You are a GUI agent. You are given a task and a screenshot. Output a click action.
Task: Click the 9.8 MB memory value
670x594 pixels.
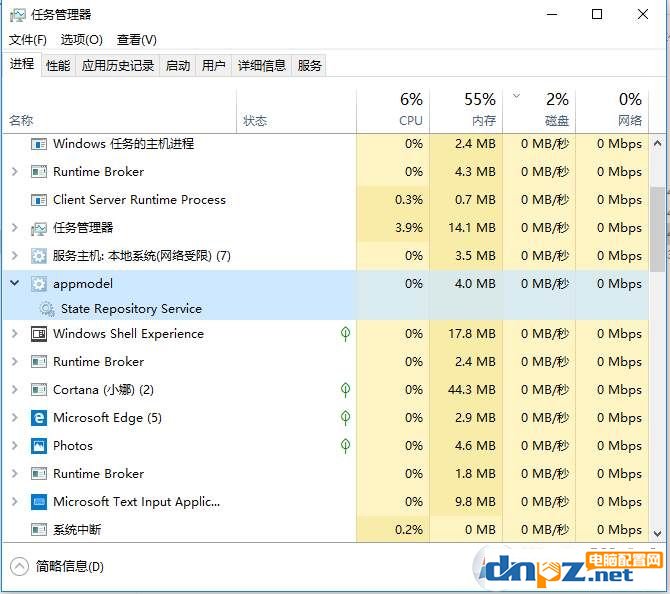475,502
